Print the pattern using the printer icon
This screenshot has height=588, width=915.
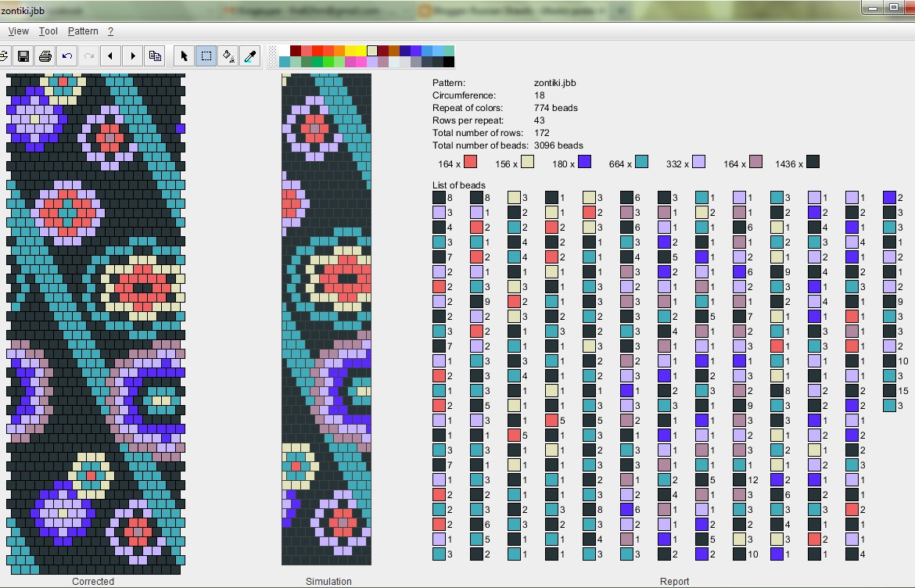(45, 56)
